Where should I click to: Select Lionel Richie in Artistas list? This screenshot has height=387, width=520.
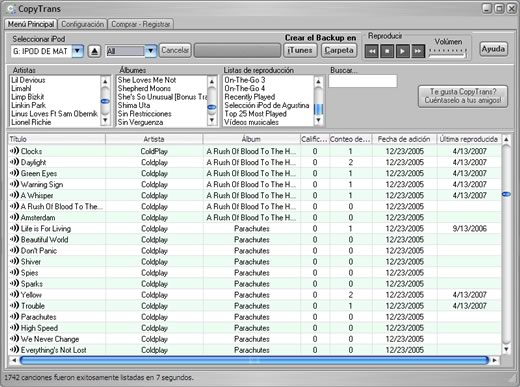tap(31, 122)
